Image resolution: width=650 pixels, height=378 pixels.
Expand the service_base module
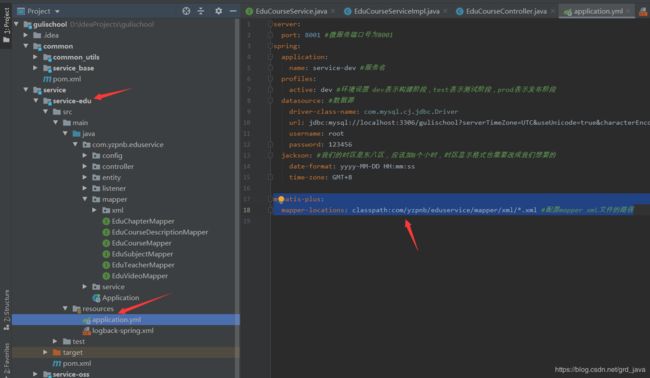point(36,68)
